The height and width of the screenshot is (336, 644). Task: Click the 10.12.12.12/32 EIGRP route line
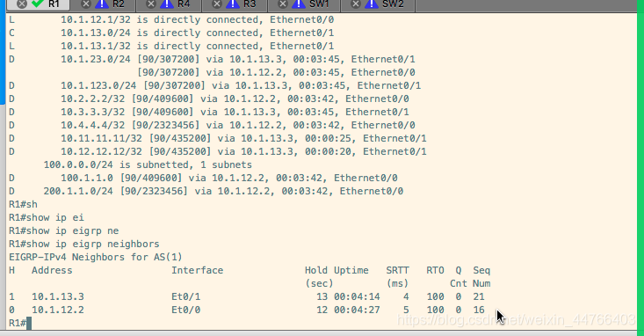point(218,151)
